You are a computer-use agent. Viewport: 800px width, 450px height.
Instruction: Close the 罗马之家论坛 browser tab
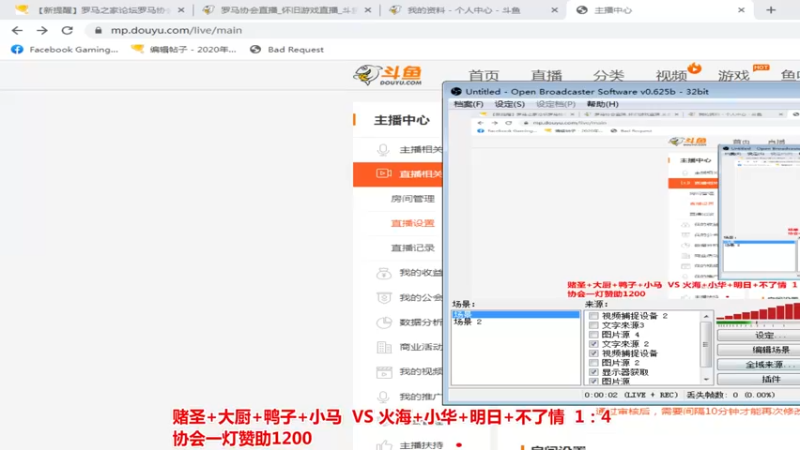coord(181,10)
